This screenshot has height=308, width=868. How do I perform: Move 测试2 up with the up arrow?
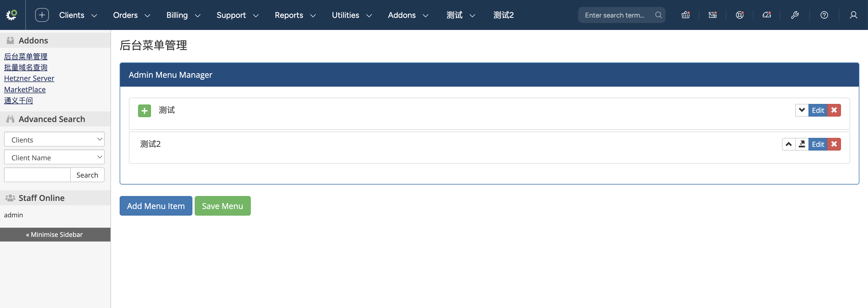tap(789, 145)
